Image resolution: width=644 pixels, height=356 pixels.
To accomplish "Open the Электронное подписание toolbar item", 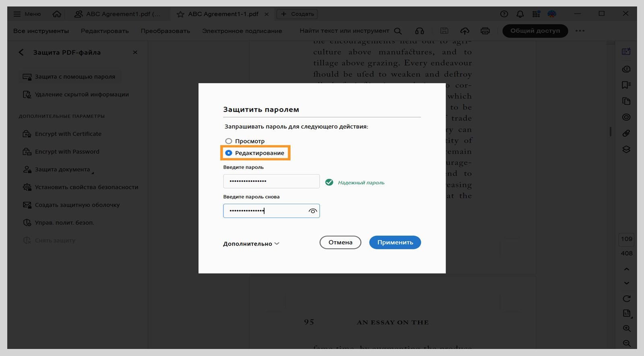I will 242,31.
